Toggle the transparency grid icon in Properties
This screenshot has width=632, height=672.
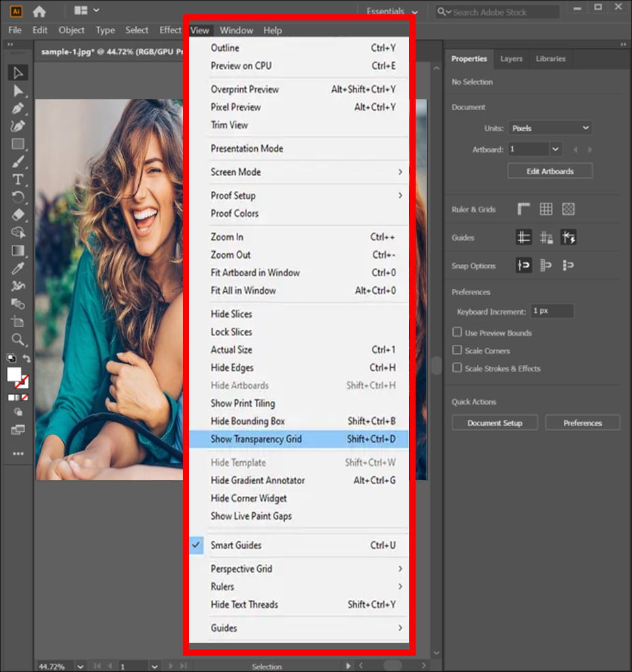[568, 209]
